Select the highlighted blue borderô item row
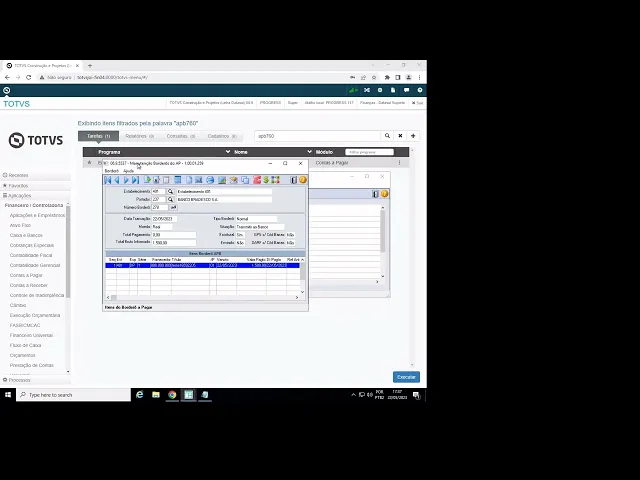The image size is (640, 480). (x=202, y=265)
